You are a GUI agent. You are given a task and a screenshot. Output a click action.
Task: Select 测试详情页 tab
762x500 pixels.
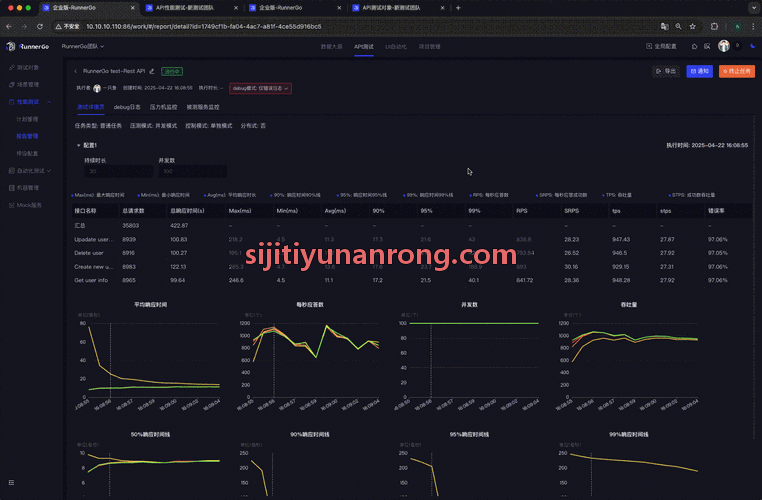(x=90, y=107)
